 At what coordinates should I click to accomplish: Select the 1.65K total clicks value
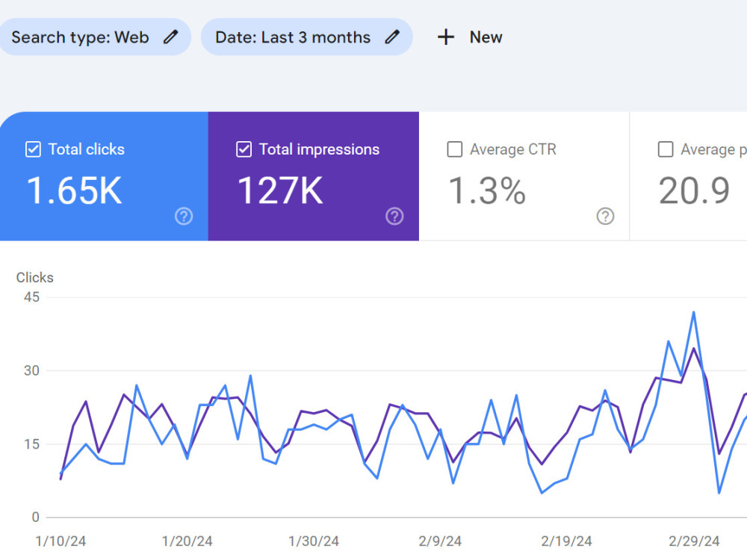click(74, 191)
